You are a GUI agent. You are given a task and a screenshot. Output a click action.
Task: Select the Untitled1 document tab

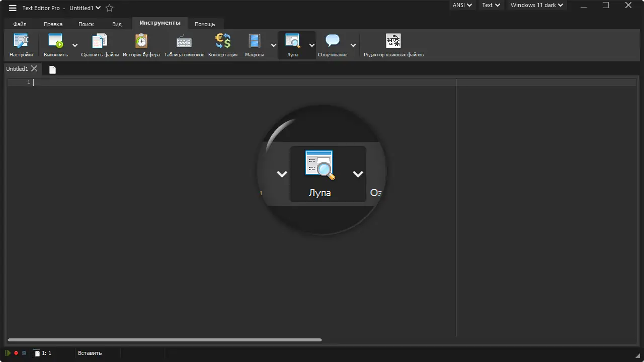[17, 69]
